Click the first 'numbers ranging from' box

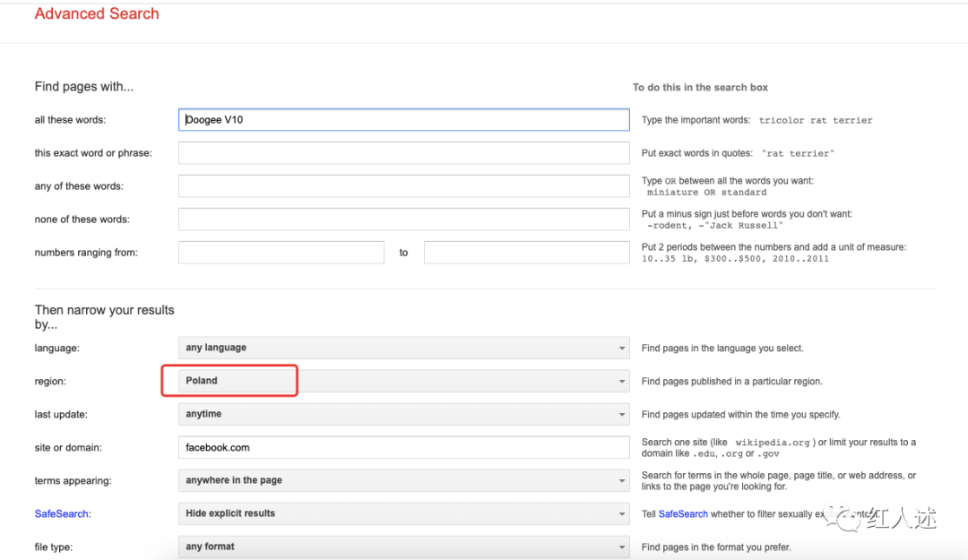[x=281, y=253]
